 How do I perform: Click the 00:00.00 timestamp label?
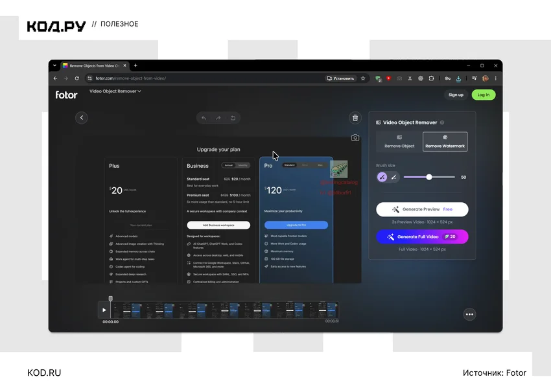tap(111, 322)
